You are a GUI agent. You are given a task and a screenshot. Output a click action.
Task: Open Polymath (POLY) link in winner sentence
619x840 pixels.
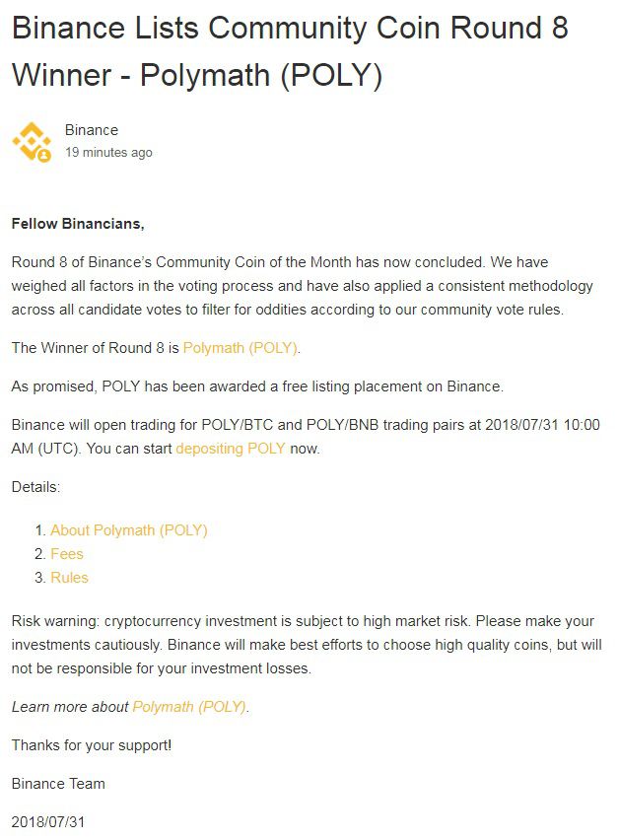click(240, 348)
